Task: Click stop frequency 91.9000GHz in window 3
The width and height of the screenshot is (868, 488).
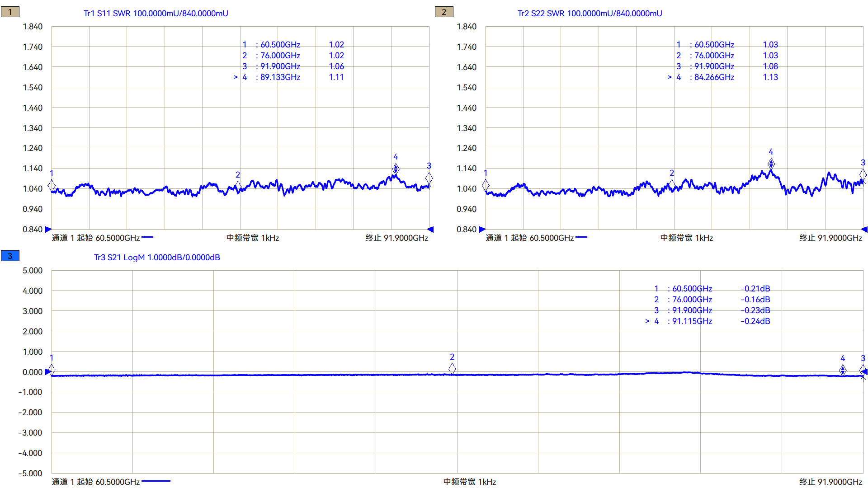Action: click(830, 482)
